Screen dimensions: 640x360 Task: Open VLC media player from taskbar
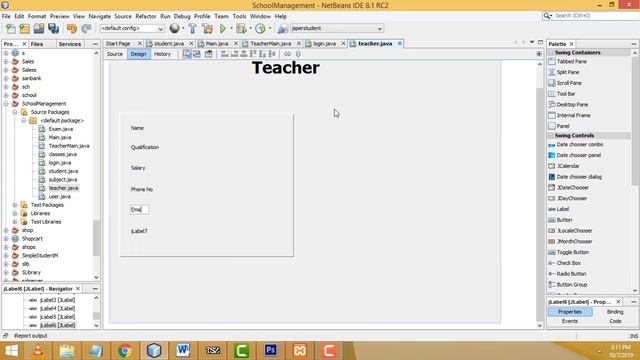pos(38,351)
